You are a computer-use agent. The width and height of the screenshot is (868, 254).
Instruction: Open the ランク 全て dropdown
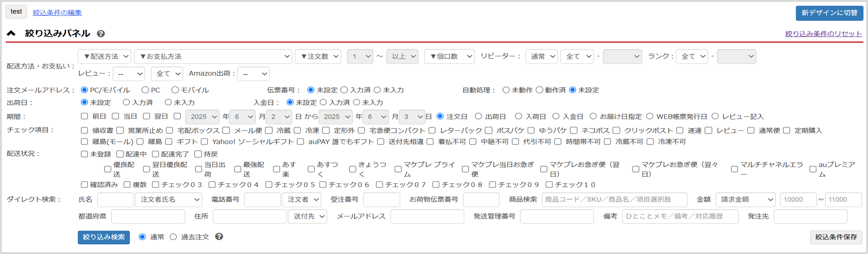coord(692,56)
